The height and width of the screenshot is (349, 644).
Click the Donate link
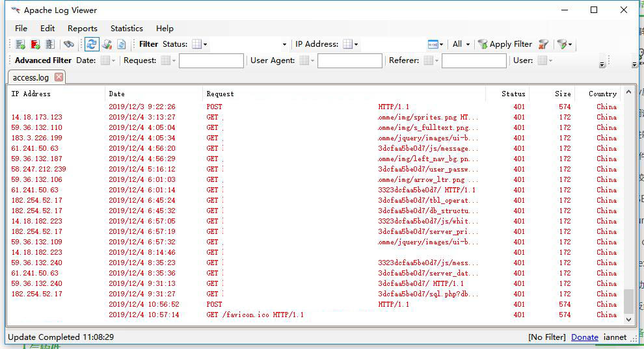(x=584, y=337)
